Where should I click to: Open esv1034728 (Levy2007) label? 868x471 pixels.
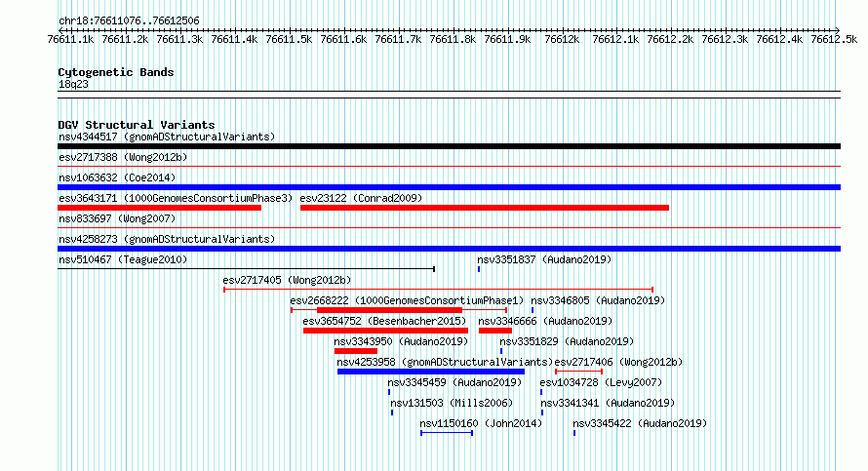pyautogui.click(x=601, y=382)
